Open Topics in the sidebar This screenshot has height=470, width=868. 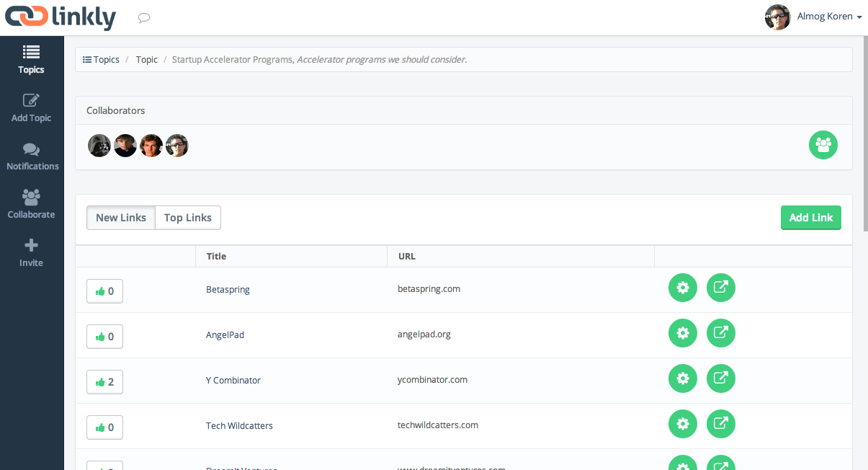tap(31, 60)
